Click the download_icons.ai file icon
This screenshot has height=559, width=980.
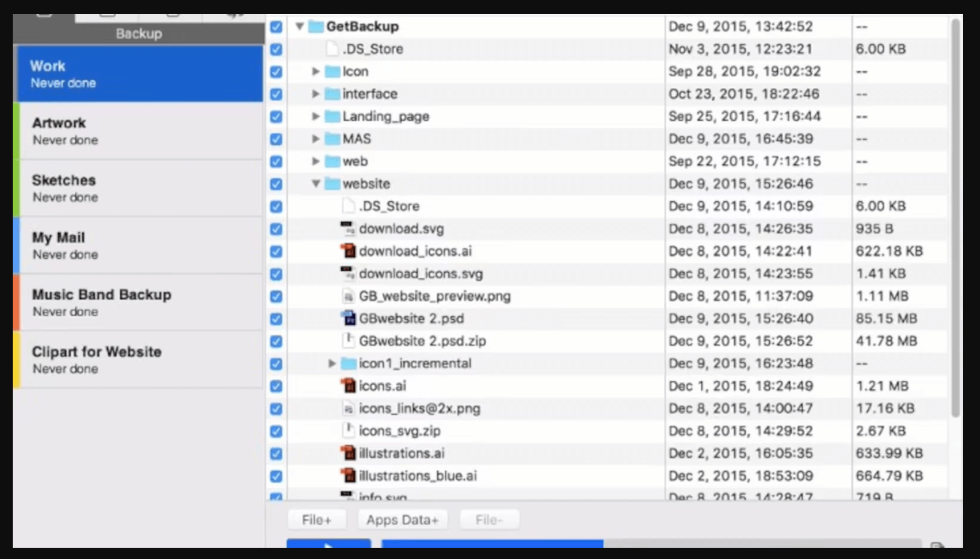[x=348, y=251]
